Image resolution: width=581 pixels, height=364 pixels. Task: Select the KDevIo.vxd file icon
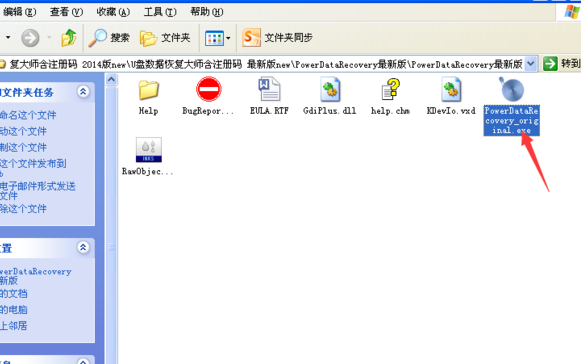pyautogui.click(x=451, y=89)
